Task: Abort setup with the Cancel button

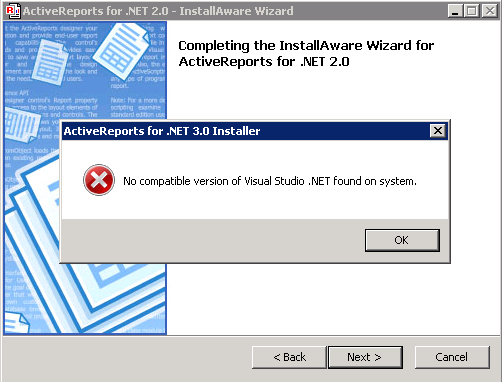Action: click(452, 357)
